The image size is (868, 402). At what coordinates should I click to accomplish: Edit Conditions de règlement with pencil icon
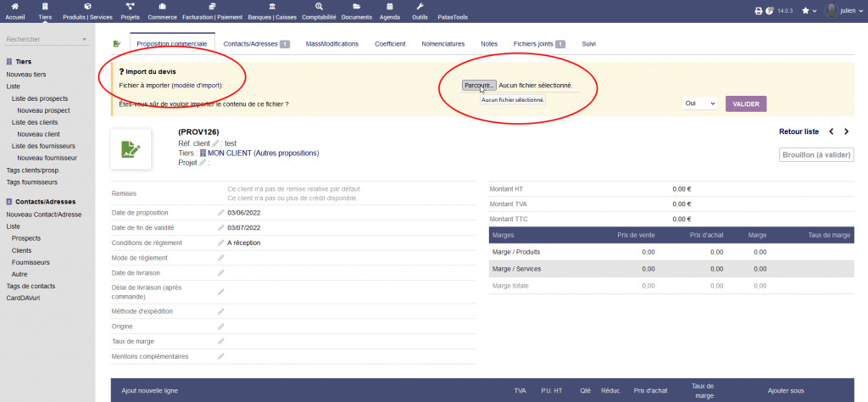coord(221,243)
